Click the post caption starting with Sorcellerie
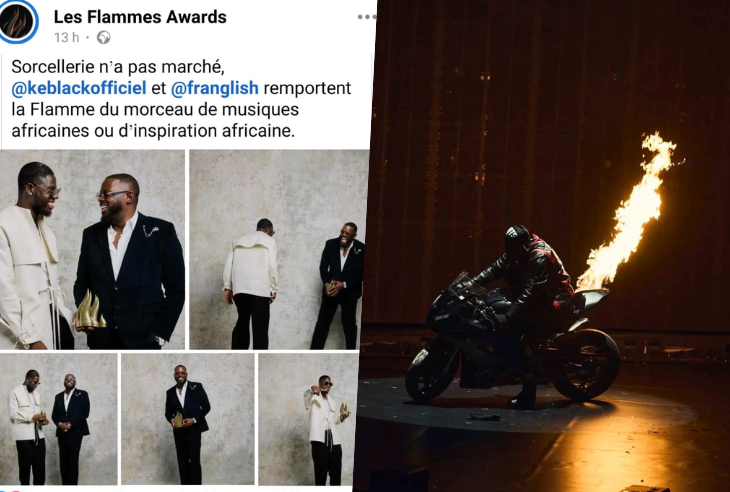 click(x=182, y=99)
